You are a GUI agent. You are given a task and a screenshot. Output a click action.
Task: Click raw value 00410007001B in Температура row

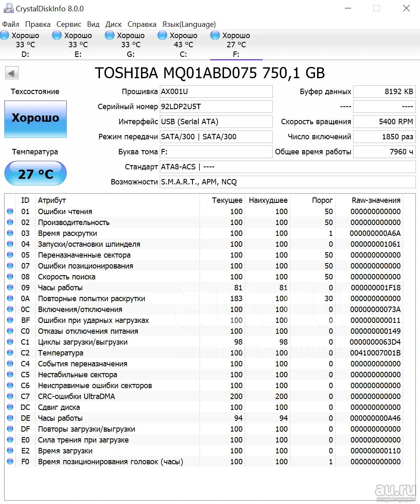(x=376, y=353)
